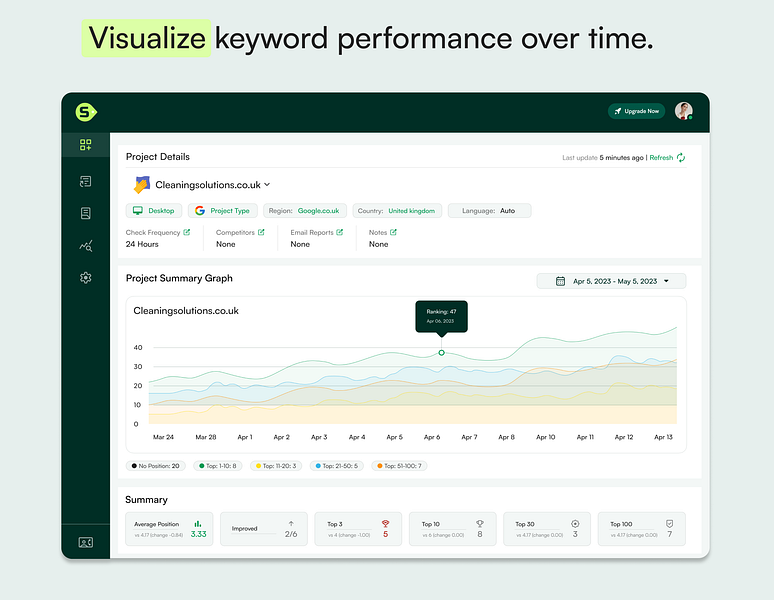Click the Region Google.co.uk chip
This screenshot has height=600, width=774.
coord(305,211)
